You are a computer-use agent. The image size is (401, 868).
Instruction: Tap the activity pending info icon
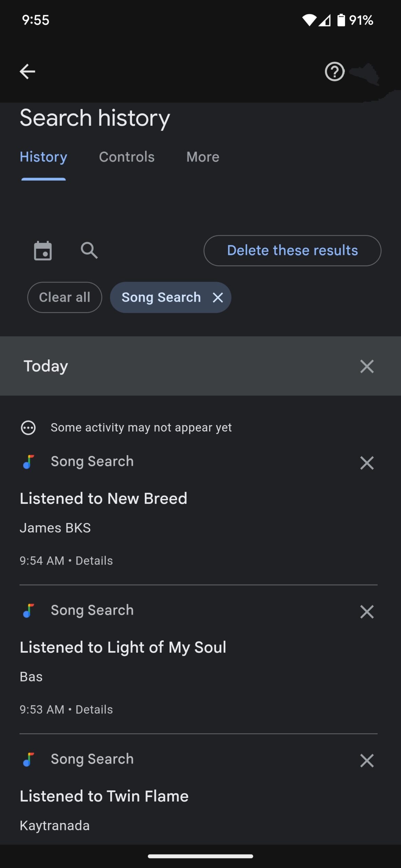click(x=28, y=428)
